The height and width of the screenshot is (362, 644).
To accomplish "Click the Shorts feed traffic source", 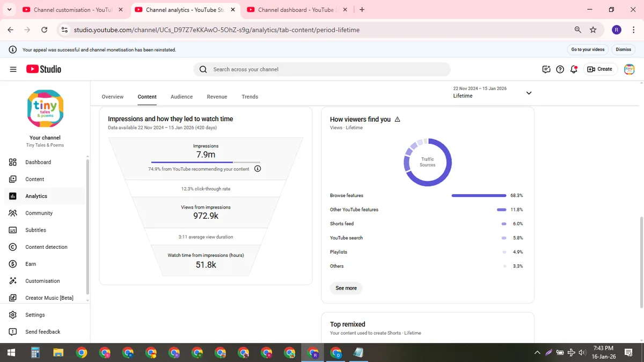I will coord(427,224).
